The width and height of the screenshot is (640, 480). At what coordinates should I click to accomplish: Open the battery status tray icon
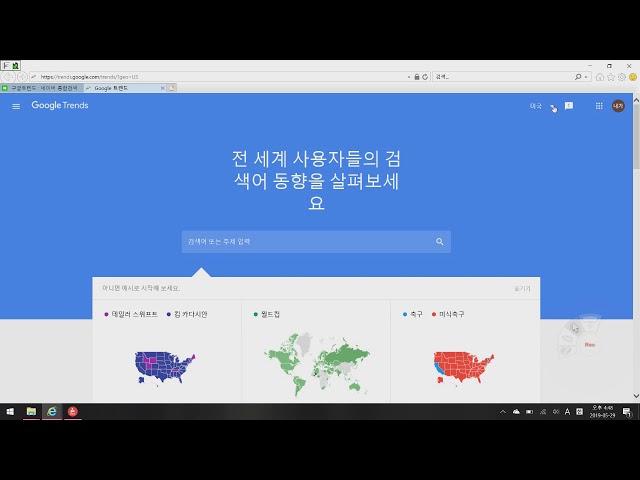529,412
